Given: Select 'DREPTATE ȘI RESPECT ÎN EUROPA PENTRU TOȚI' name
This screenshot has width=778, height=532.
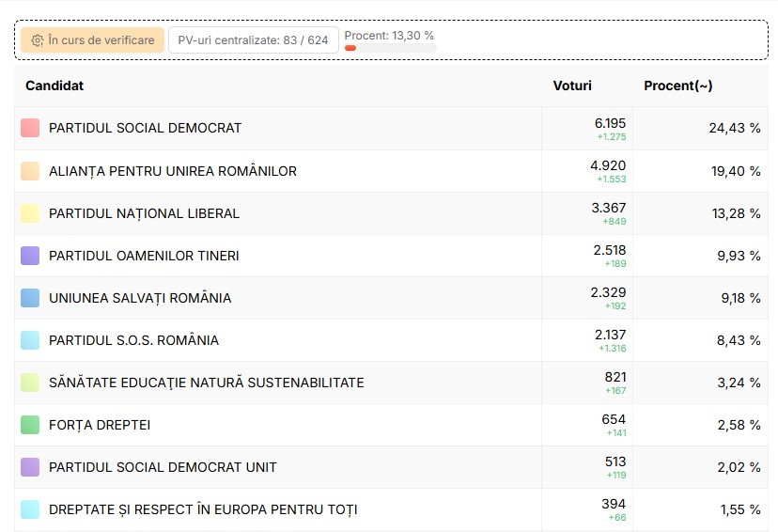Looking at the screenshot, I should pyautogui.click(x=203, y=509).
